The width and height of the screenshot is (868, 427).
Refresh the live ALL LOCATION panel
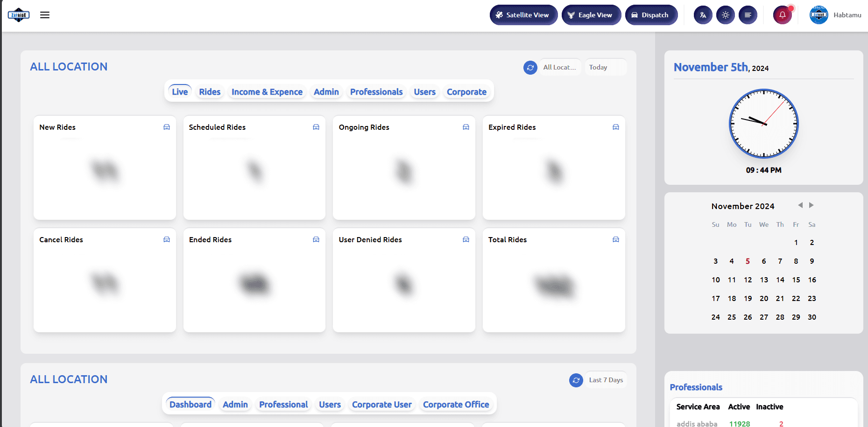[530, 68]
